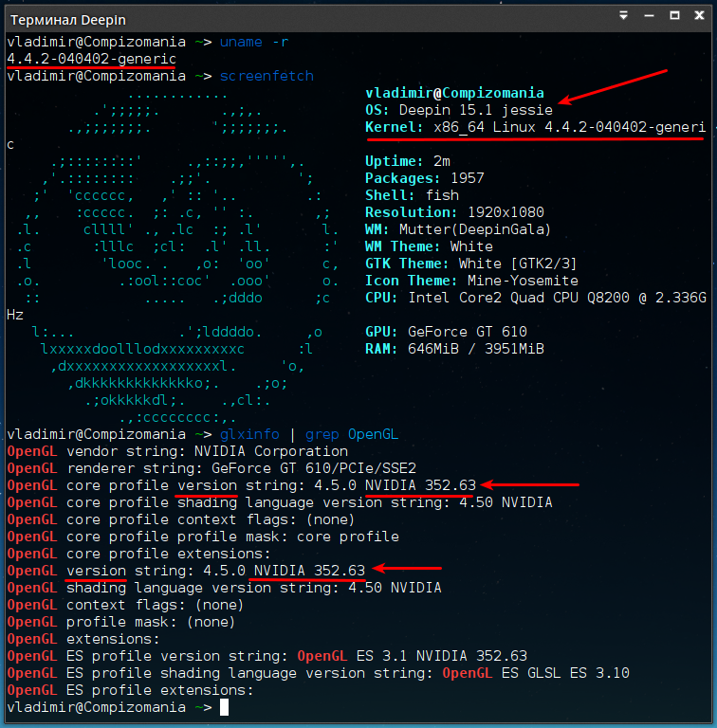Click 'OpenGL vendor string: NVIDIA Corporation' line
This screenshot has width=717, height=728.
[x=177, y=451]
